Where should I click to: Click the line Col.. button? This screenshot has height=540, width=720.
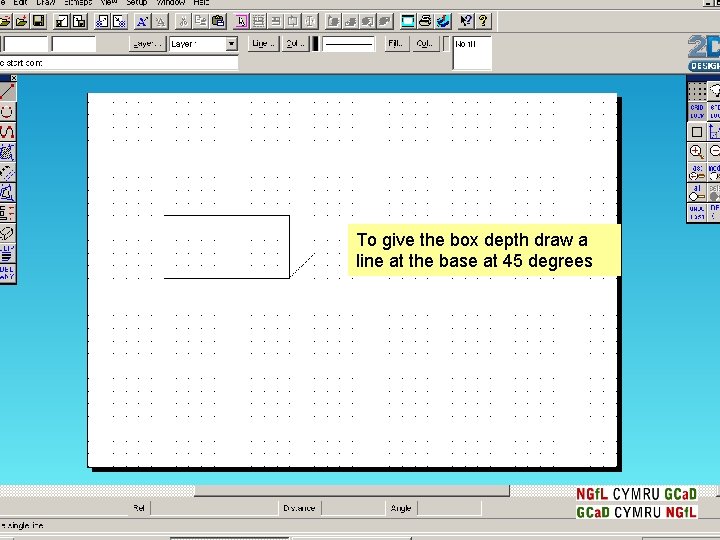[x=295, y=44]
